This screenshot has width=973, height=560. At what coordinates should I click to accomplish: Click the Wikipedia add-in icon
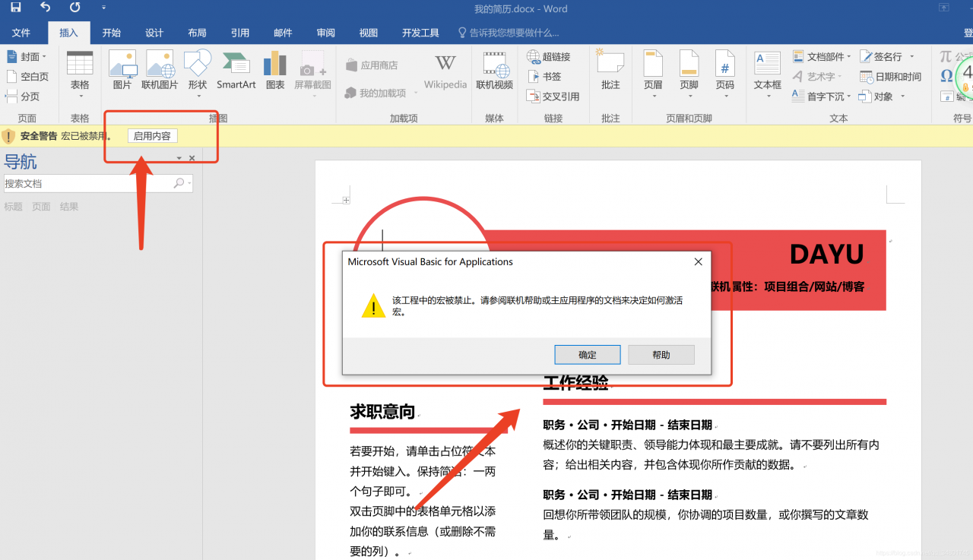445,71
